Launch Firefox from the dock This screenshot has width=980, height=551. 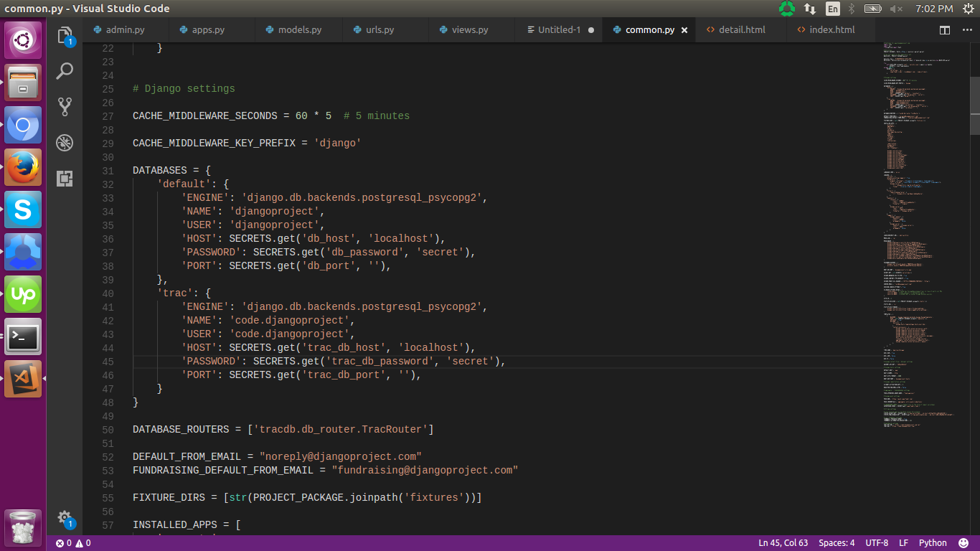[23, 168]
